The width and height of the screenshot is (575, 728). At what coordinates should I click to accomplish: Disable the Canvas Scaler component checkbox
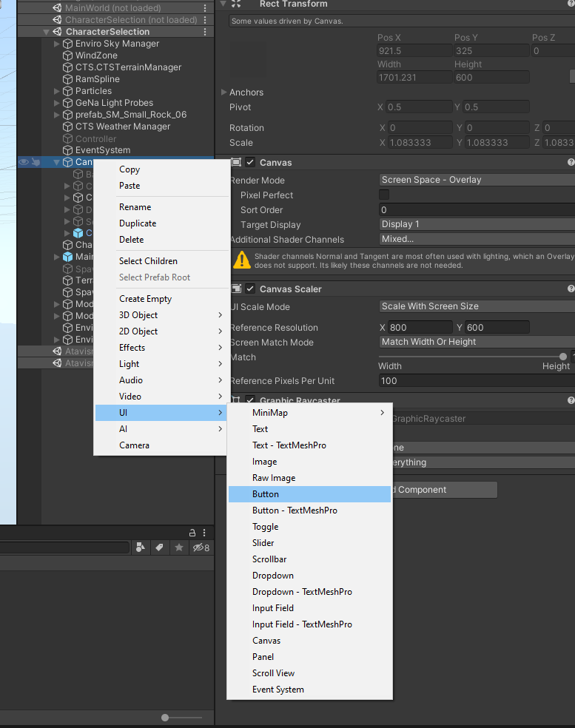click(x=251, y=289)
